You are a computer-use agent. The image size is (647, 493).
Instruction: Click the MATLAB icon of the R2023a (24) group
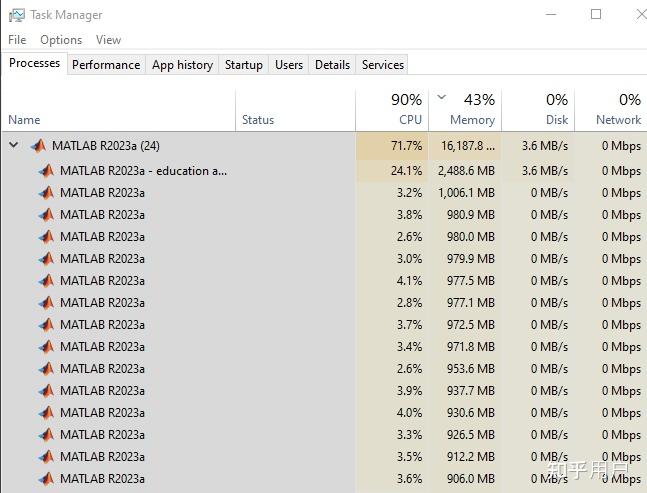pyautogui.click(x=38, y=146)
